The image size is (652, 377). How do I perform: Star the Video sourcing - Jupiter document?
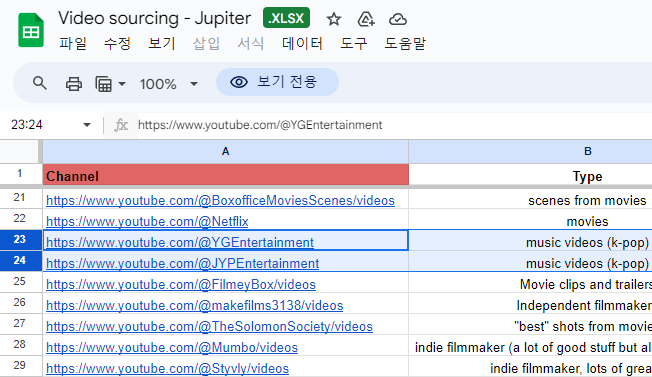click(333, 19)
